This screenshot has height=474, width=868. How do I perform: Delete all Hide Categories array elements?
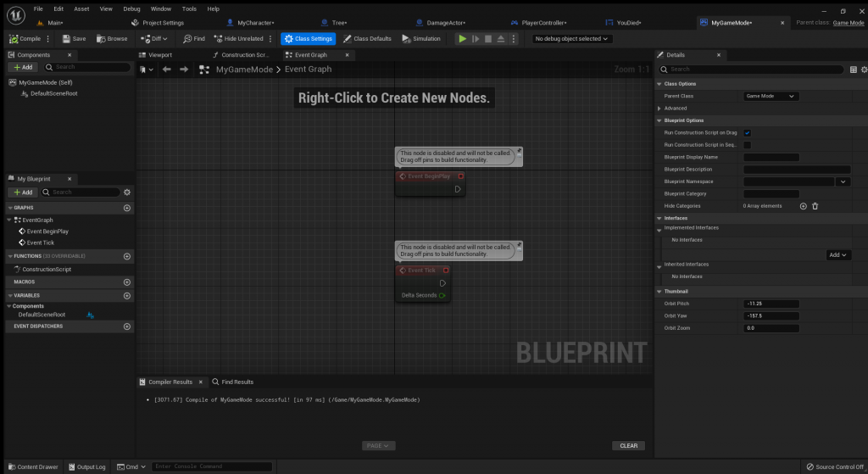coord(815,206)
